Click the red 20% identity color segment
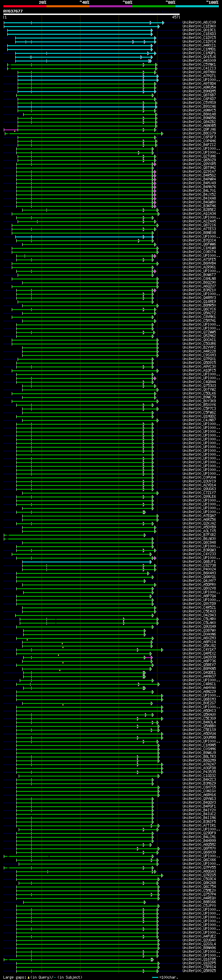Screen dimensions: 222x980 (x=25, y=6)
